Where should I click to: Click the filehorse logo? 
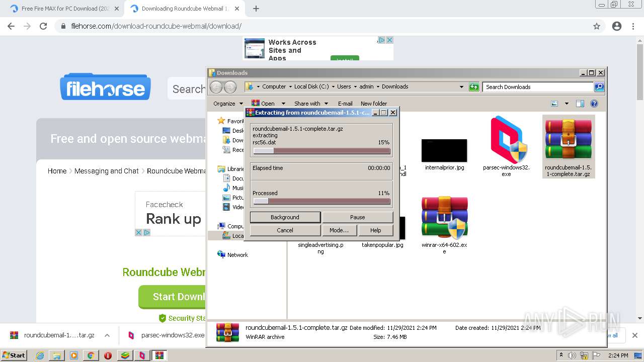(105, 87)
